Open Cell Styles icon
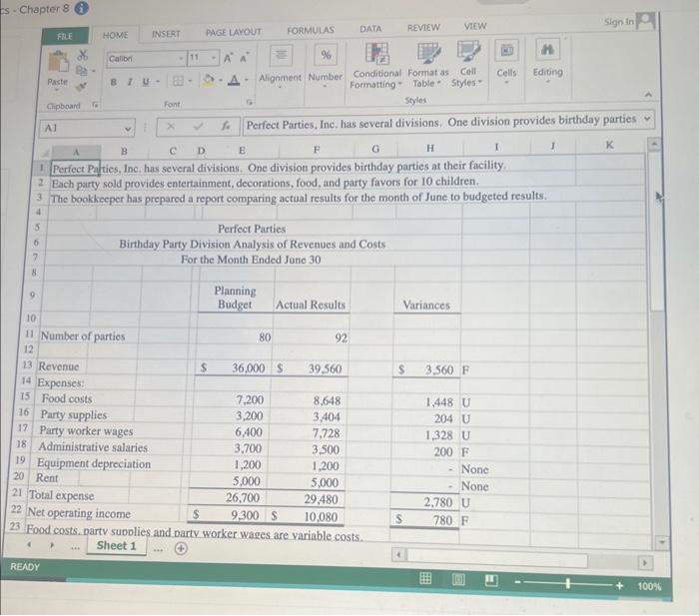The height and width of the screenshot is (616, 699). [468, 52]
